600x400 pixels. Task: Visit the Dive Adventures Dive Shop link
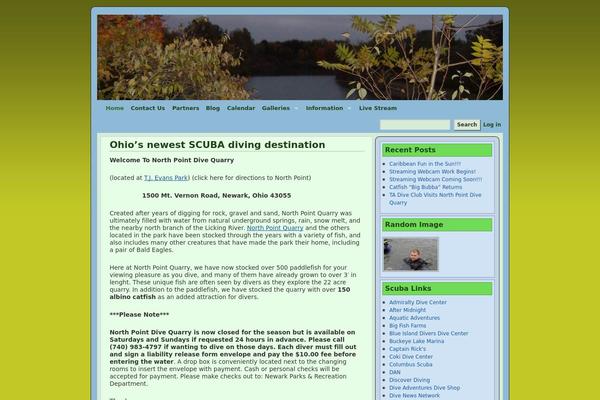click(425, 388)
